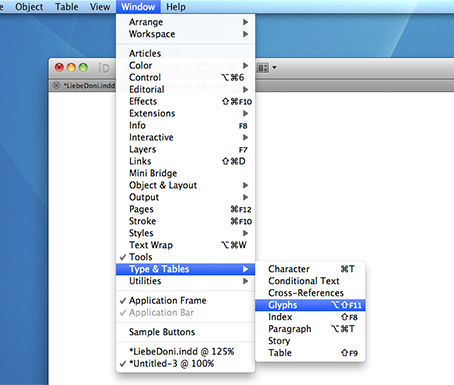Close the Window menu via its title
The image size is (454, 385).
pyautogui.click(x=138, y=7)
